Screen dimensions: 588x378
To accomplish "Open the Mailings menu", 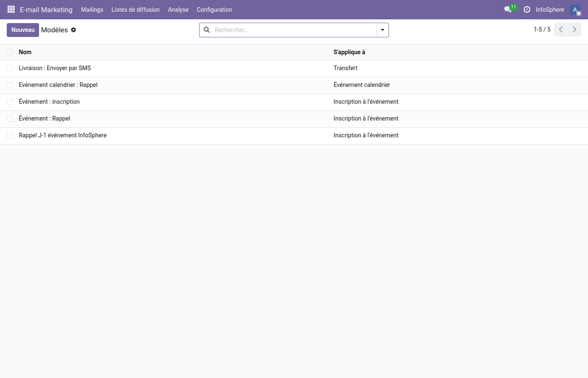I will tap(92, 9).
